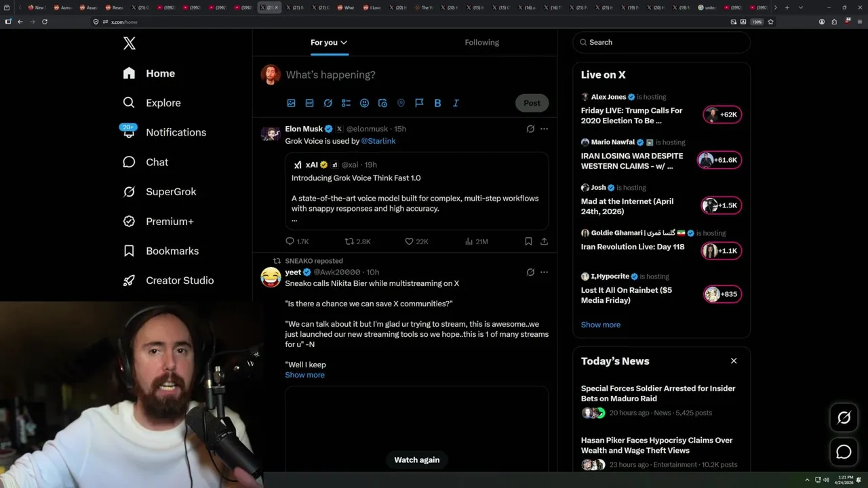This screenshot has width=868, height=488.
Task: Join Goldie Ghamari live +1.1K
Action: point(722,251)
